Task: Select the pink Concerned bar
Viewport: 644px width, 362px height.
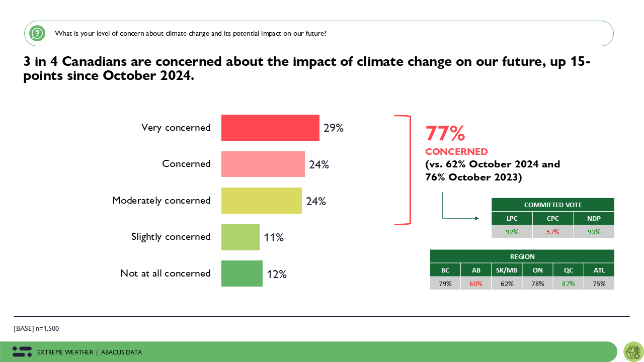Action: pos(263,164)
